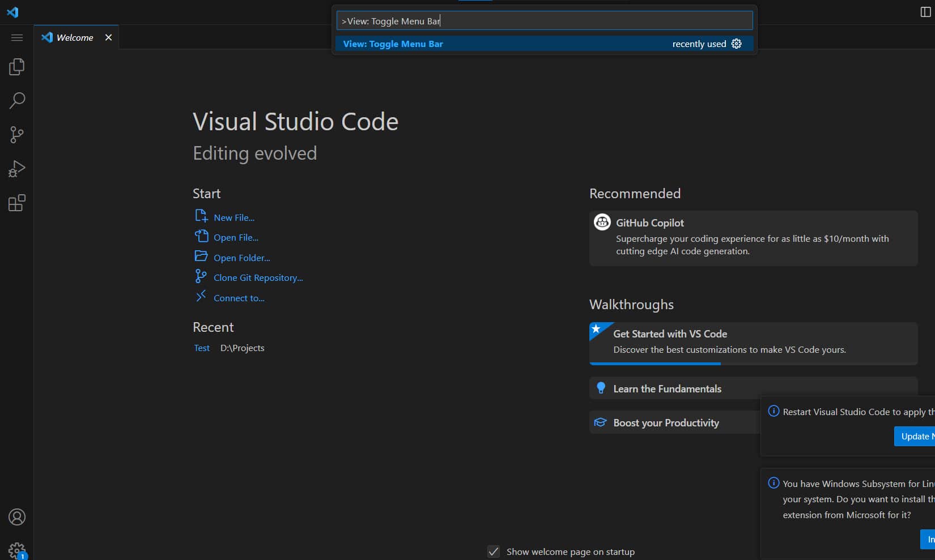
Task: Click the New File icon
Action: click(201, 216)
